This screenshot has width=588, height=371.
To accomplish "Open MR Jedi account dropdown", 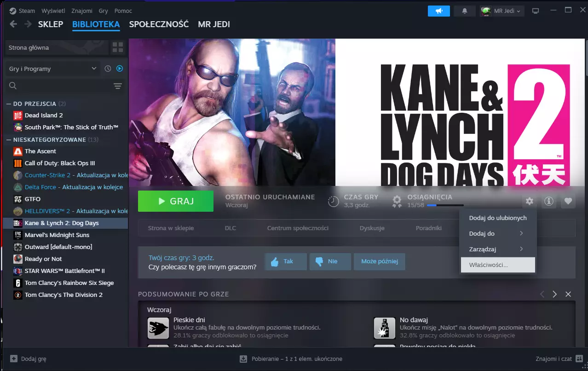I will [x=502, y=11].
